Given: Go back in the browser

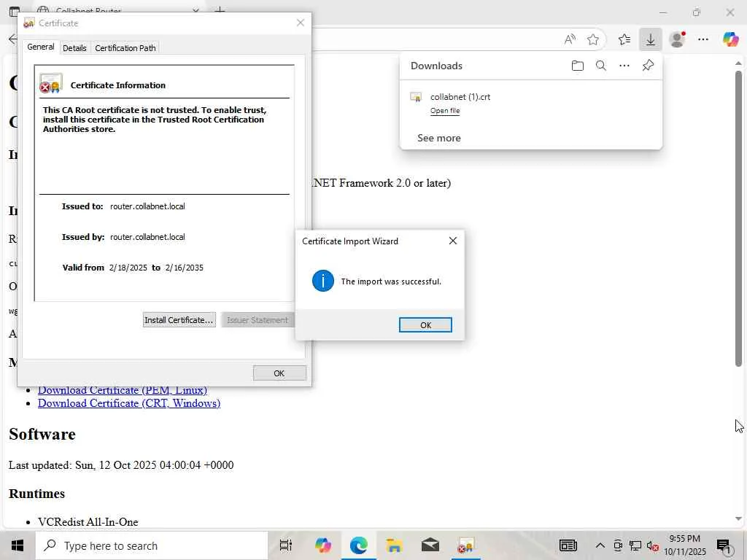Looking at the screenshot, I should (x=13, y=39).
